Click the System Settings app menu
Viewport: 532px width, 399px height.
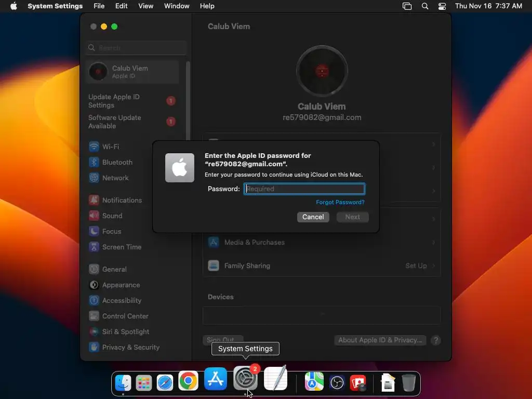(x=55, y=6)
